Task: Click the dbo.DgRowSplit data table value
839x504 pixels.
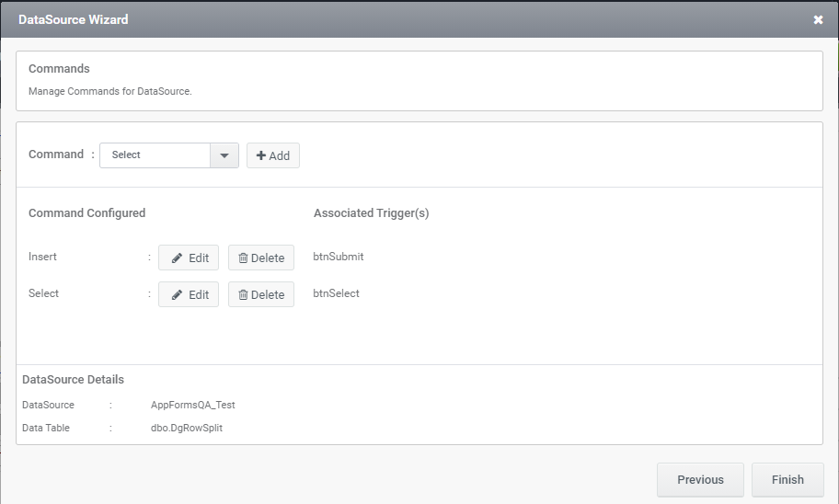Action: 187,428
